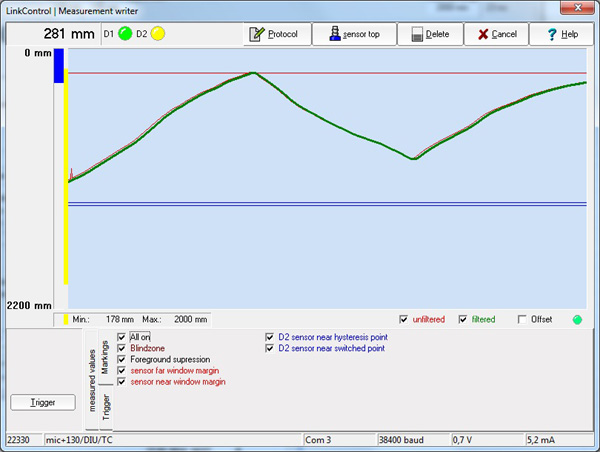Screen dimensions: 600x452
Task: Disable D2 sensor near hysteresis point
Action: [269, 337]
